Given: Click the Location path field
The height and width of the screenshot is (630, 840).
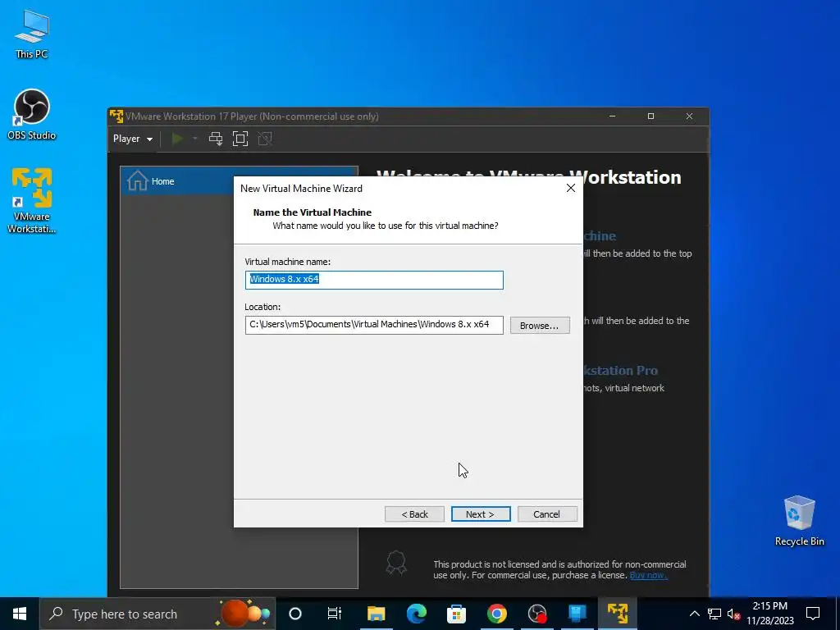Looking at the screenshot, I should (x=374, y=325).
